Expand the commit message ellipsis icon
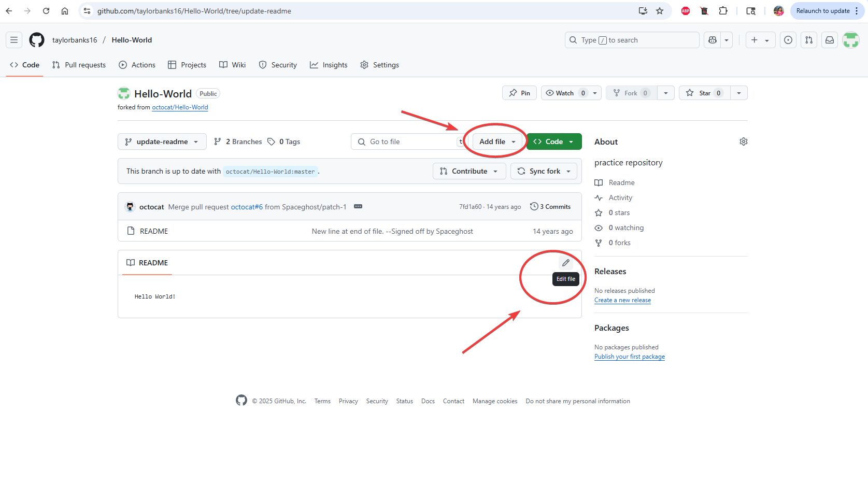 tap(358, 206)
